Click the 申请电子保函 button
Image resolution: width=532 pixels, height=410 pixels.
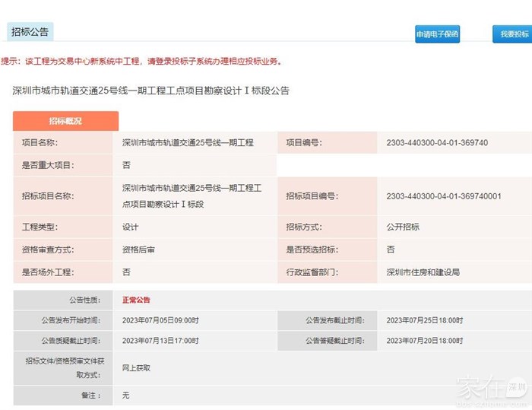[437, 34]
